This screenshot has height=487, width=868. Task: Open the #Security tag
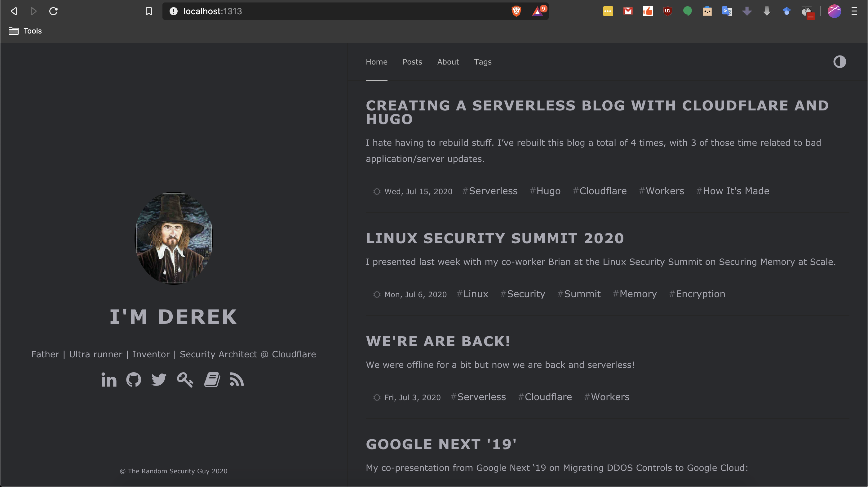point(522,294)
